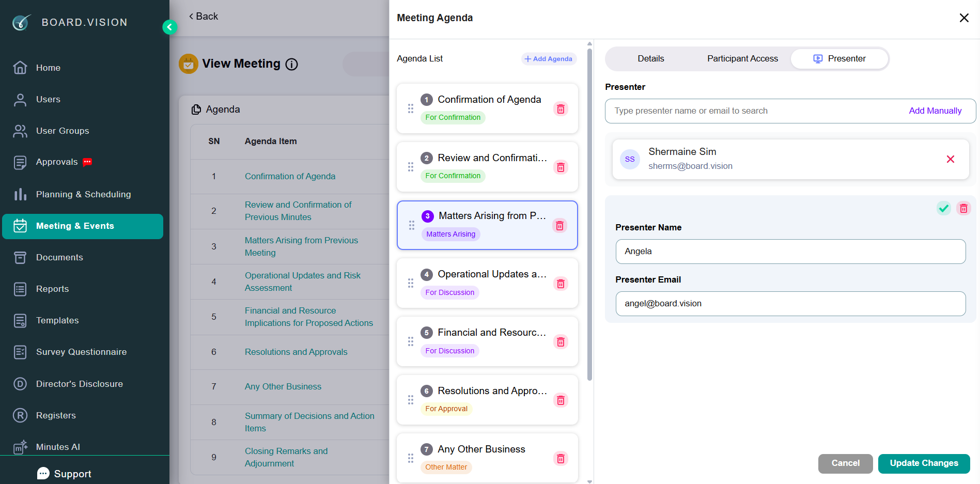Click the Reports sidebar icon

pos(20,289)
